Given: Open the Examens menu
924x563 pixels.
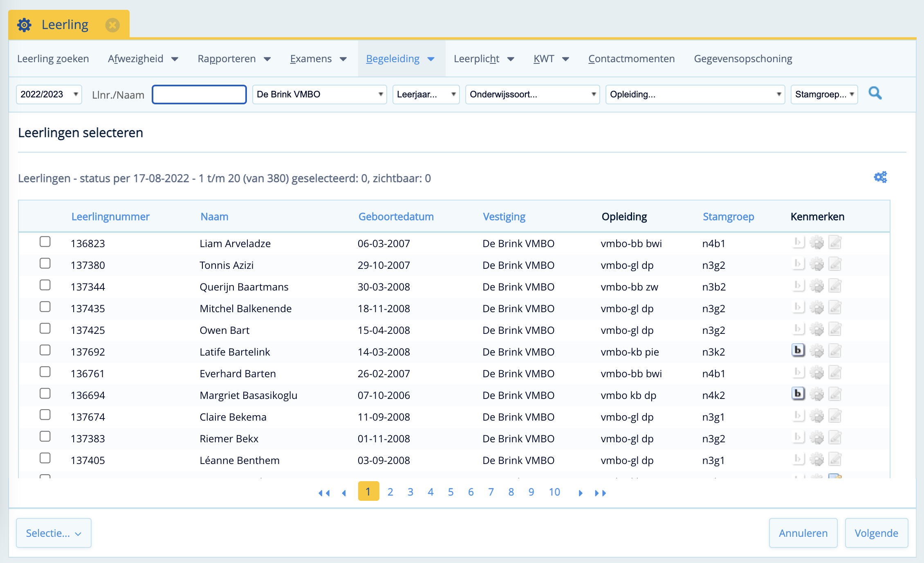Looking at the screenshot, I should 318,59.
